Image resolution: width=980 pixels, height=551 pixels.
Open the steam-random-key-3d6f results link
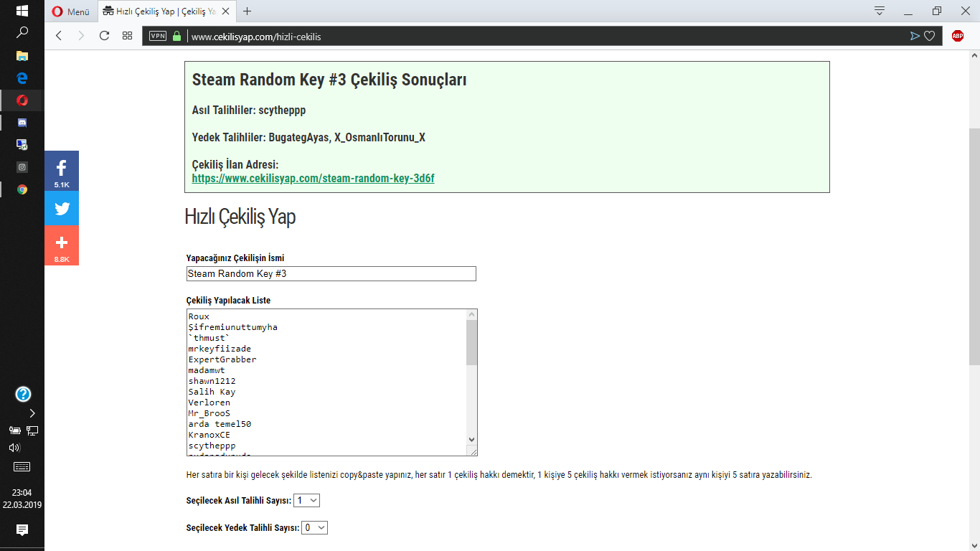[x=313, y=178]
